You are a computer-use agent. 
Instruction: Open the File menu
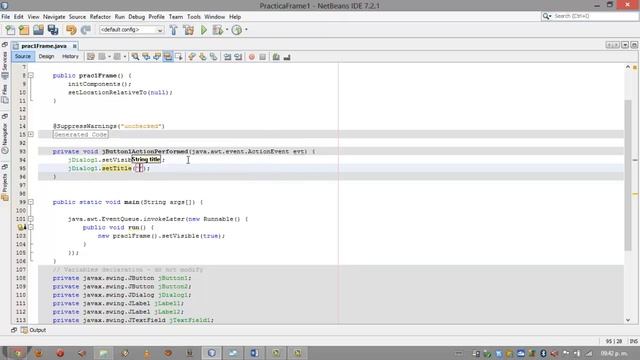coord(6,17)
